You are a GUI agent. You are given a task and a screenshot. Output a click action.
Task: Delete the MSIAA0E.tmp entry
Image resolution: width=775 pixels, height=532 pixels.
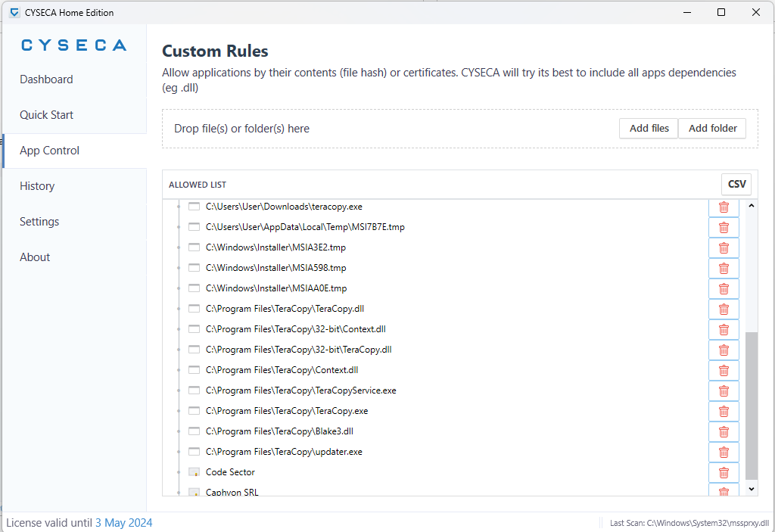(724, 289)
